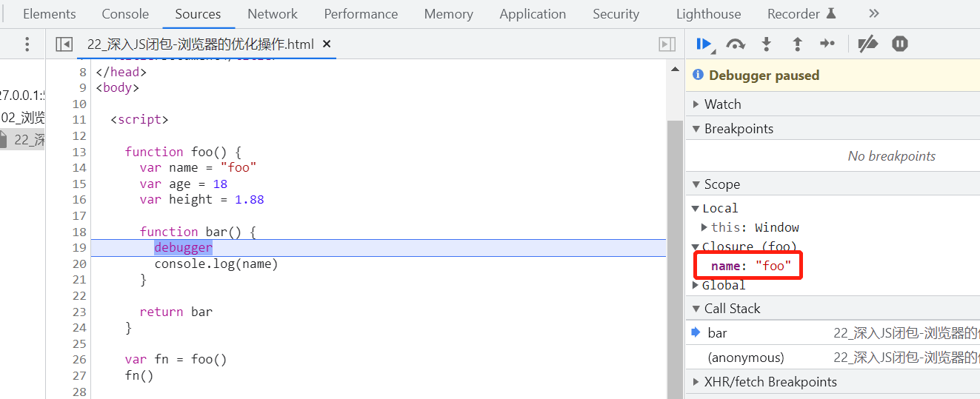Click the Step arrow button
The image size is (980, 399).
827,44
